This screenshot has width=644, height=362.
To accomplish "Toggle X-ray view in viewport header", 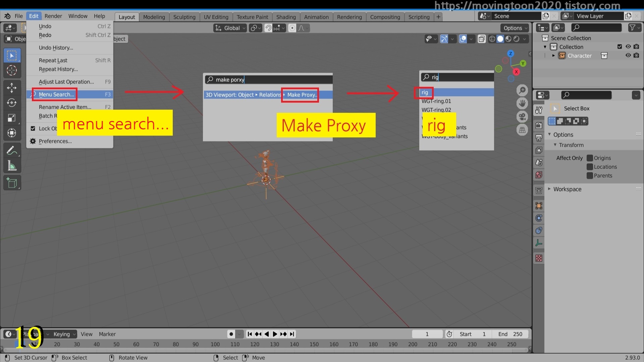I will (x=482, y=39).
